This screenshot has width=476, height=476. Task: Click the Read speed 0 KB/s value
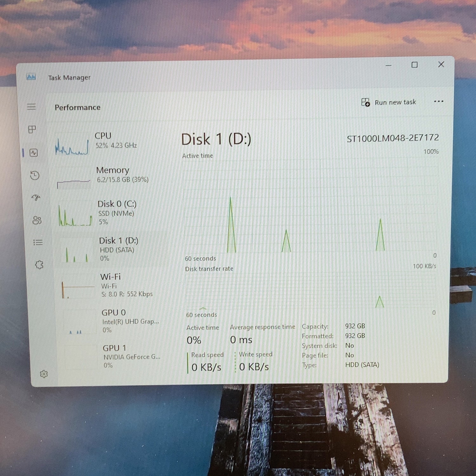[x=206, y=367]
